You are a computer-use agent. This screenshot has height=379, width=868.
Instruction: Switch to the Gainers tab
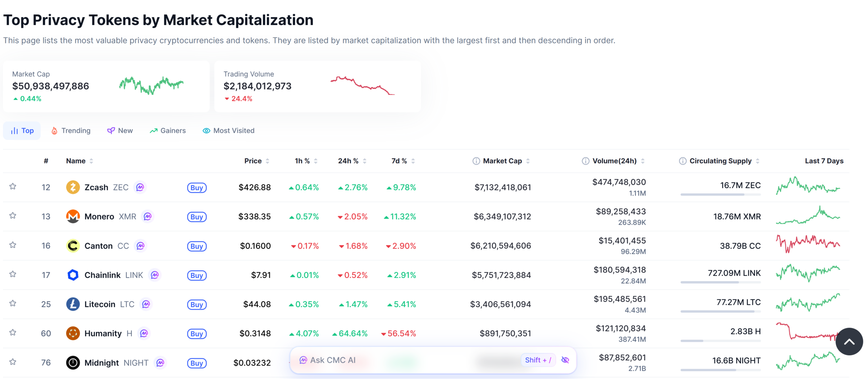point(167,131)
